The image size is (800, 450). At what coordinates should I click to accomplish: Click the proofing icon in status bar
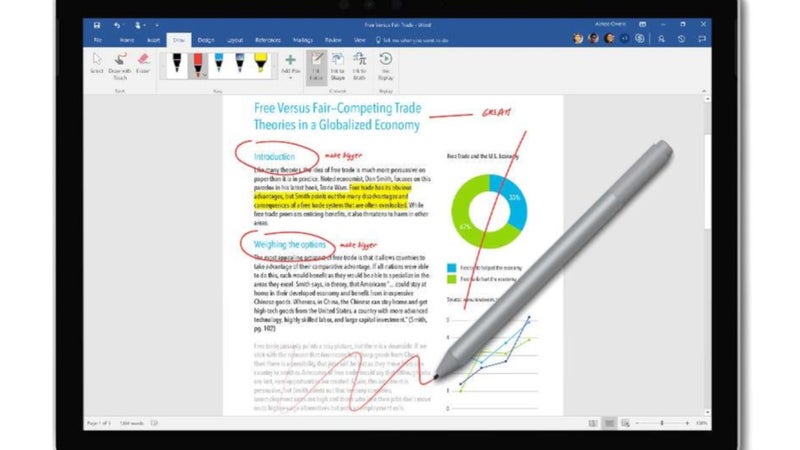(x=154, y=423)
